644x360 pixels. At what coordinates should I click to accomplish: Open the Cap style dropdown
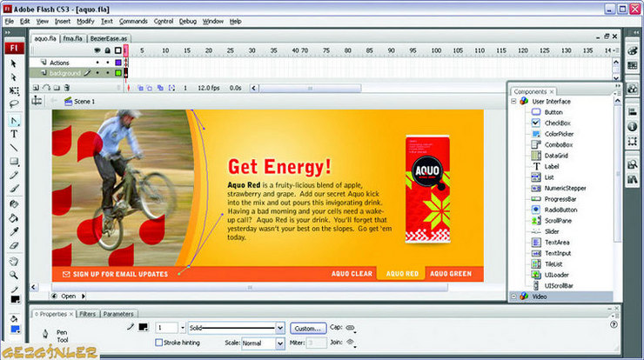351,328
